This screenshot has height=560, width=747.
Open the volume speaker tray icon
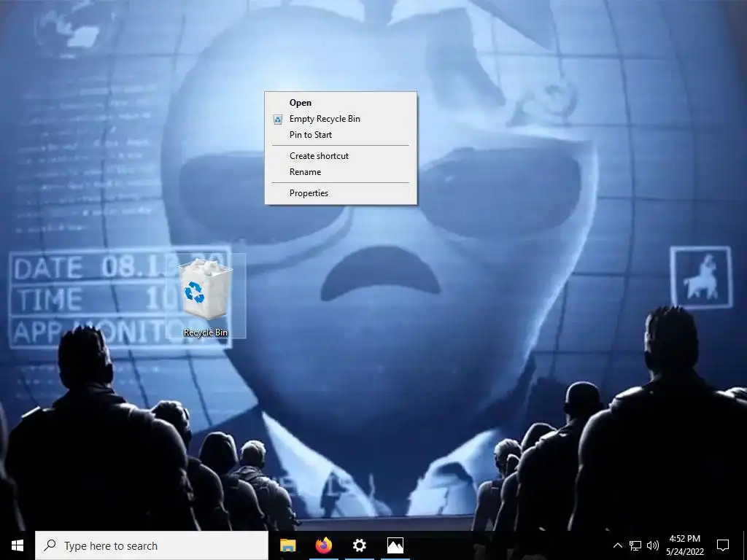tap(653, 545)
